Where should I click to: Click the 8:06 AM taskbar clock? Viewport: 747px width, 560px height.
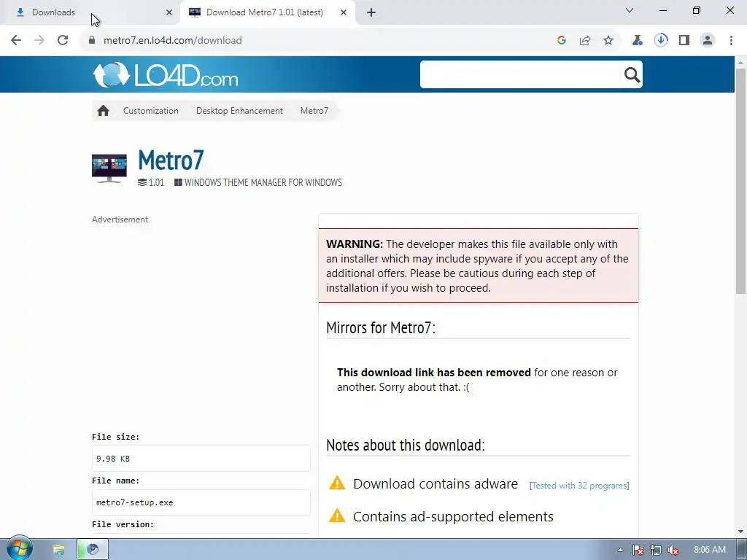pos(709,550)
